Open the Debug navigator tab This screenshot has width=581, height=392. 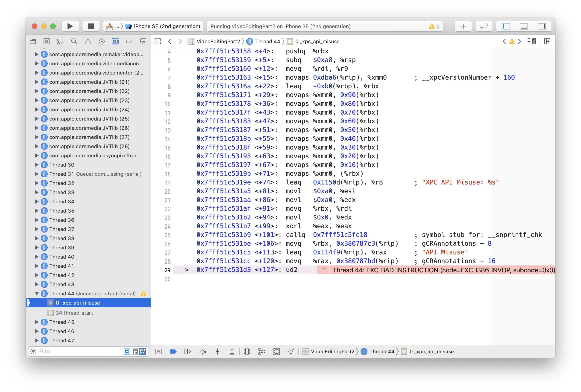tap(115, 41)
